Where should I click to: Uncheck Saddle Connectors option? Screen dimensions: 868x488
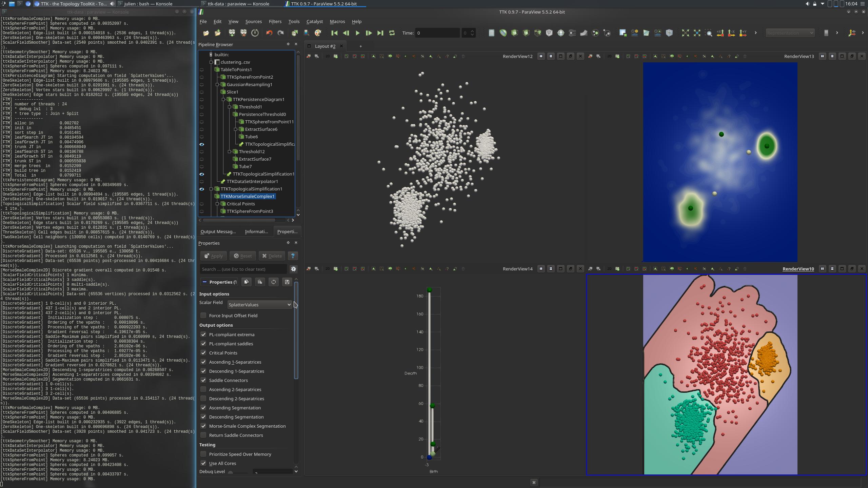point(203,380)
